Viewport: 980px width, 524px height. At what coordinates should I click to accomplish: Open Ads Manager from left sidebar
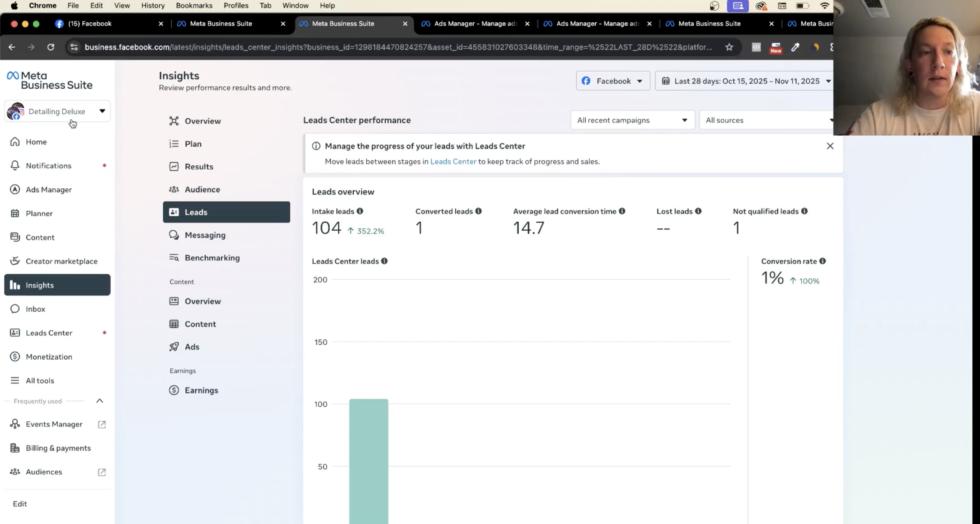(49, 190)
